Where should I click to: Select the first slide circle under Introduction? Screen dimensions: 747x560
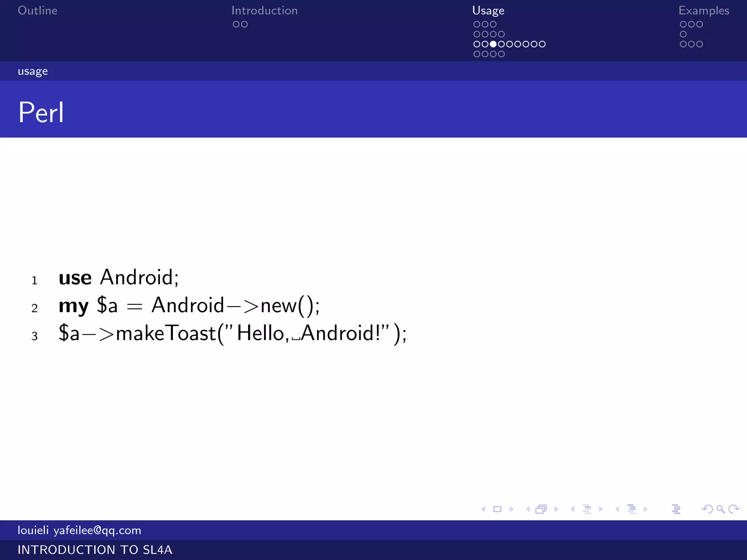[236, 24]
